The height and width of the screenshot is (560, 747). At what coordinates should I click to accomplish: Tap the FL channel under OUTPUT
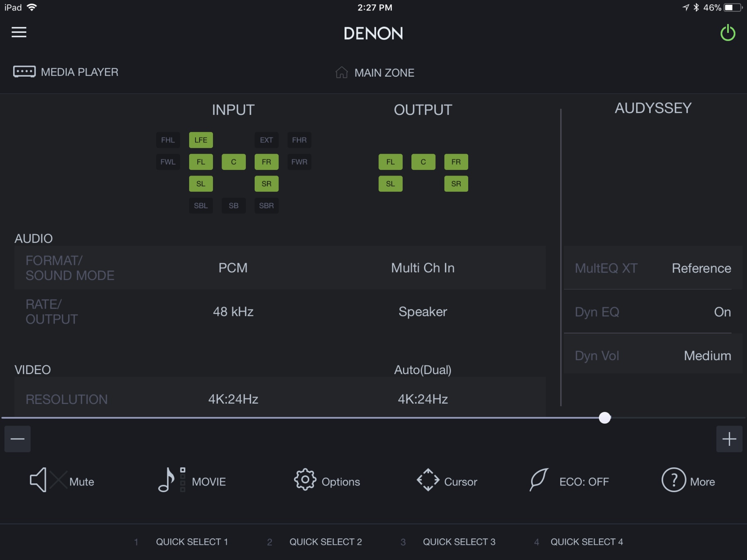pos(391,162)
